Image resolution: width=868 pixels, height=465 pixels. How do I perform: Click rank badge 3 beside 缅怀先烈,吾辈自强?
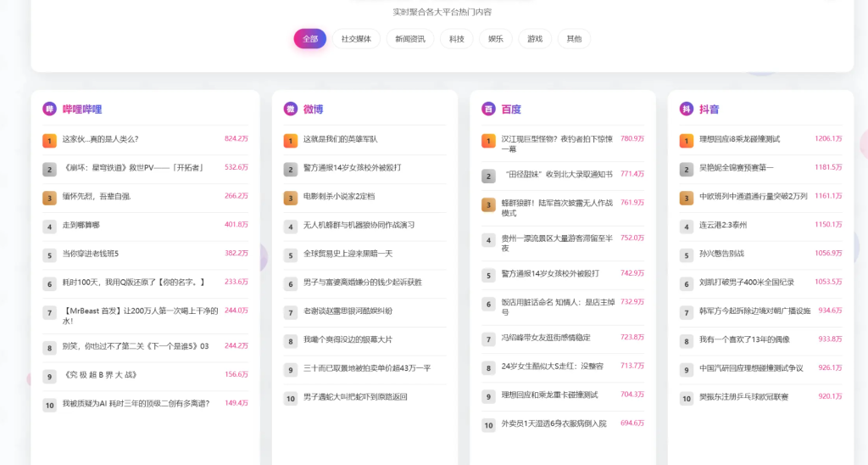coord(49,198)
